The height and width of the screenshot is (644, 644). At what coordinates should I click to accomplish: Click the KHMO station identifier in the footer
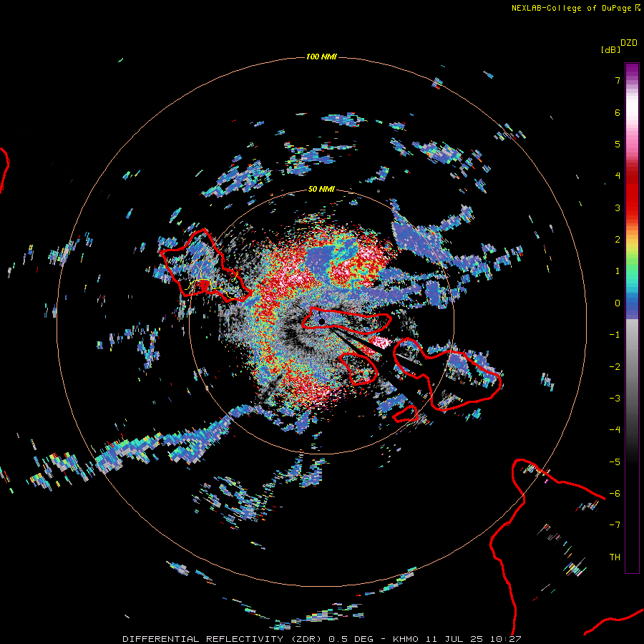(x=406, y=639)
